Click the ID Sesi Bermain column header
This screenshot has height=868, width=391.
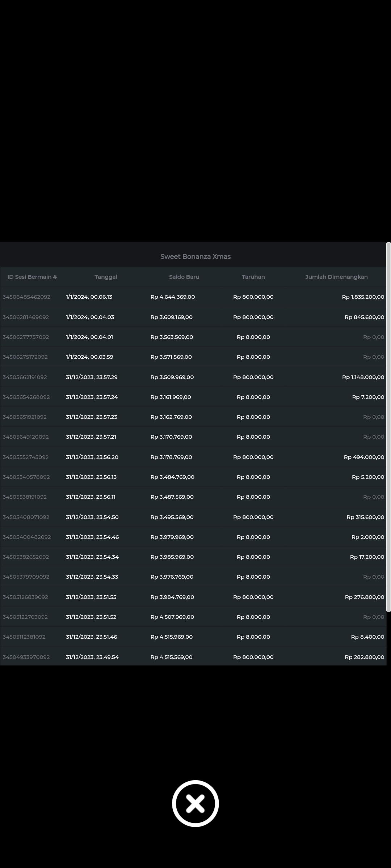click(32, 277)
